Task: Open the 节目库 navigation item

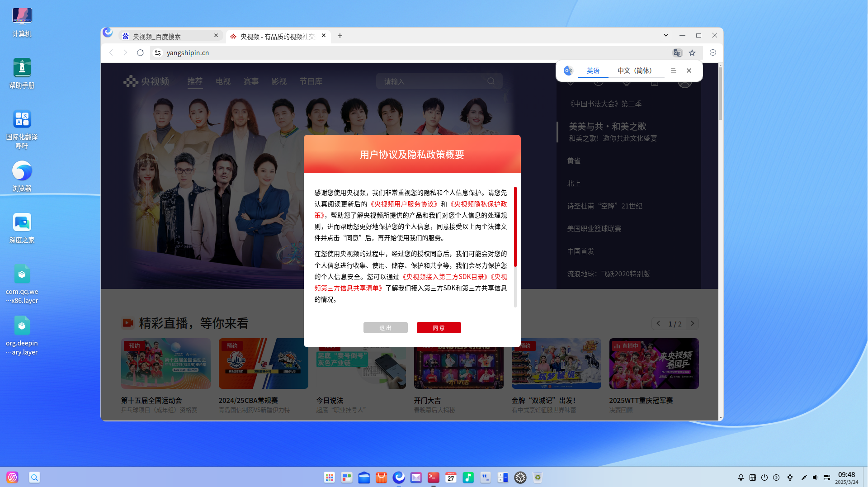Action: [x=311, y=81]
